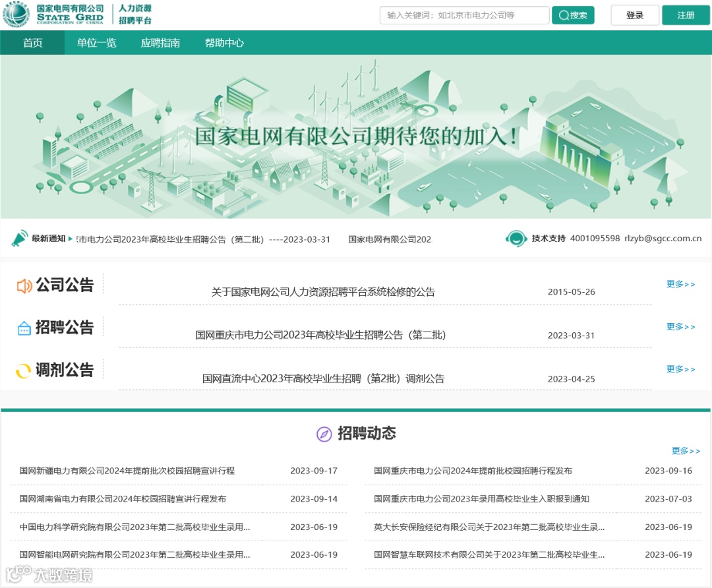Click the yellow circular icon beside 调剂公告
Screen dimensions: 712x588
(x=23, y=371)
